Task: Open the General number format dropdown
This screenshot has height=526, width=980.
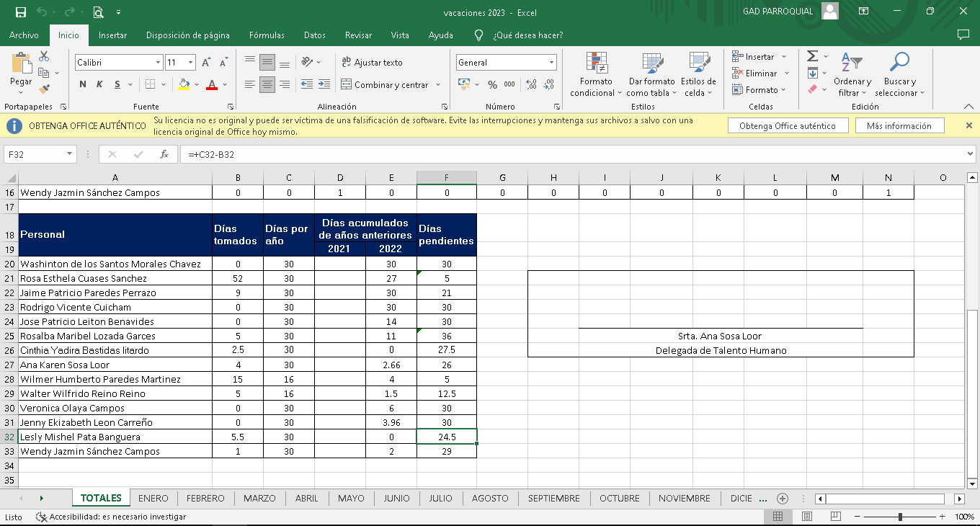Action: point(552,63)
